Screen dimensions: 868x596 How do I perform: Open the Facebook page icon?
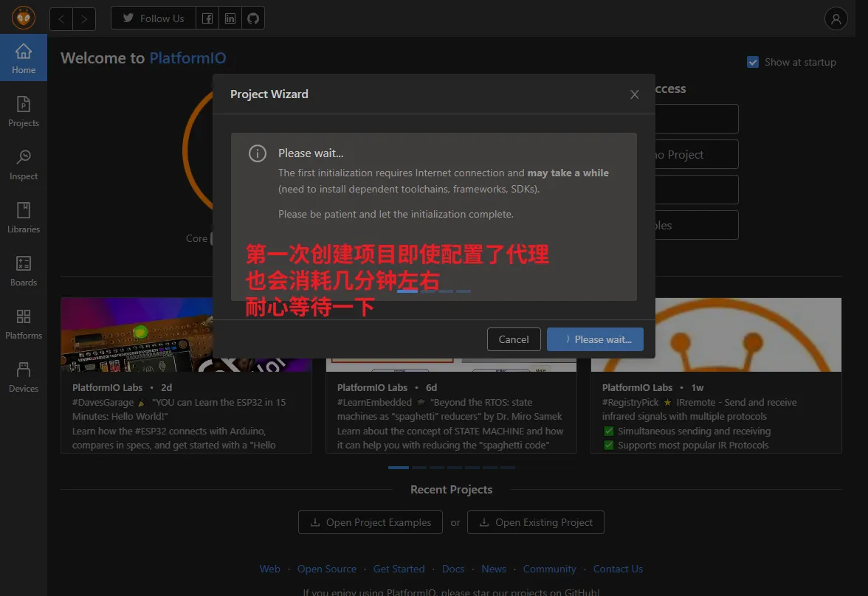coord(207,18)
